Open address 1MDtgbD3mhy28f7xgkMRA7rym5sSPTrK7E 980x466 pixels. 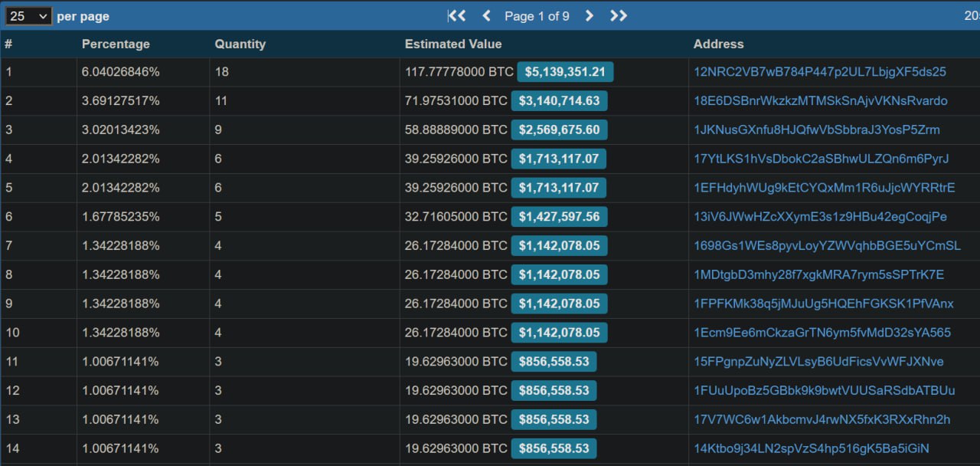click(x=819, y=274)
